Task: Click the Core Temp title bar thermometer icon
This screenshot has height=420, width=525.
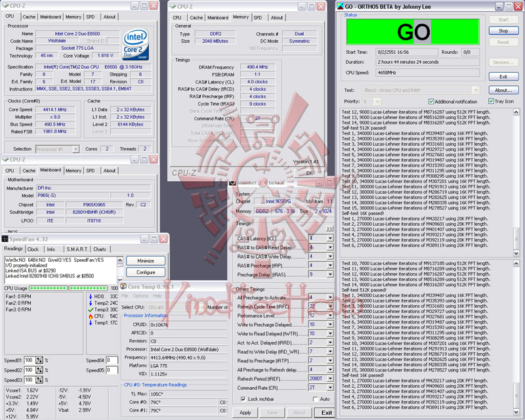Action: tap(123, 286)
